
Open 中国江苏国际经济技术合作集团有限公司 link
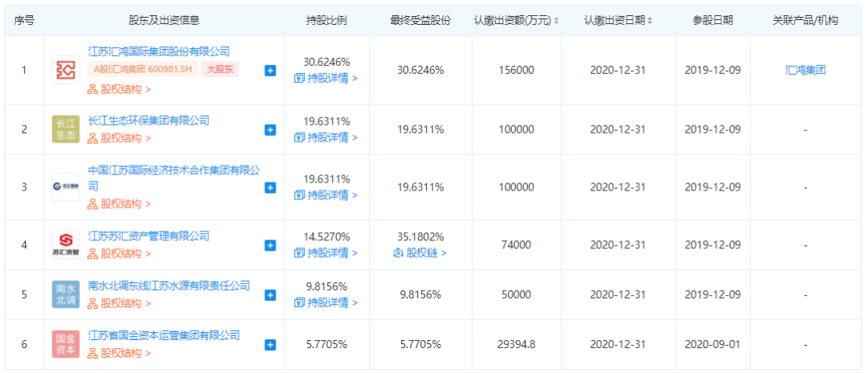pyautogui.click(x=174, y=178)
